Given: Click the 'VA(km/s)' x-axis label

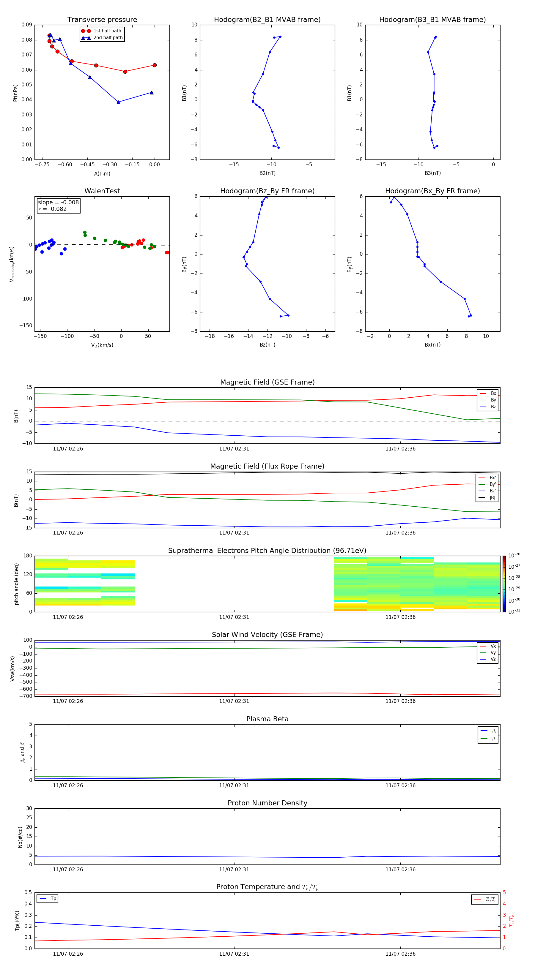Looking at the screenshot, I should point(102,345).
